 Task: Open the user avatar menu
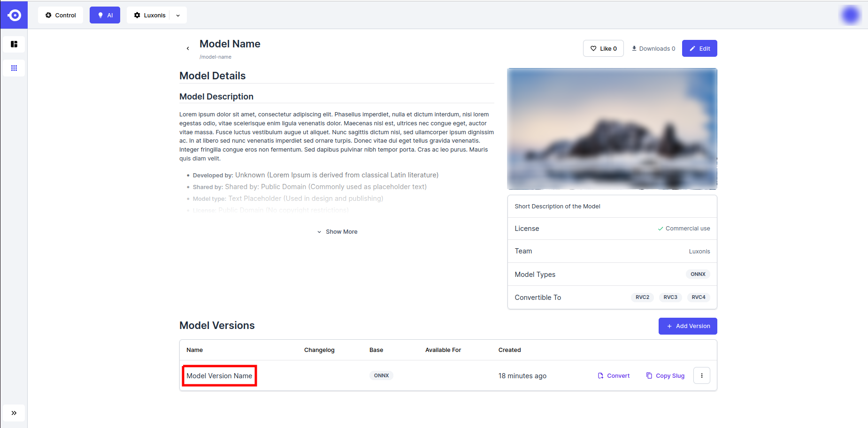pos(850,15)
